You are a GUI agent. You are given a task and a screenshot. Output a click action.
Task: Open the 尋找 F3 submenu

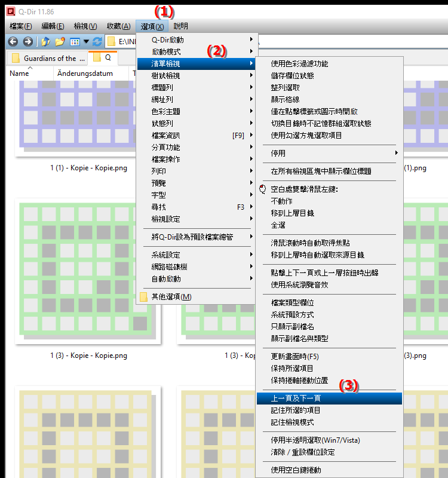196,207
